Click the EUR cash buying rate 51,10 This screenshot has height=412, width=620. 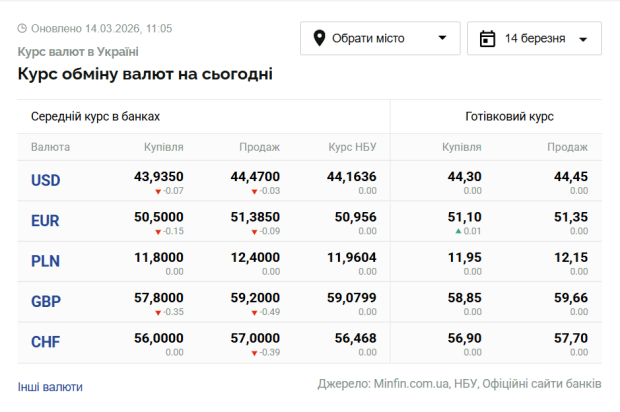pos(464,217)
